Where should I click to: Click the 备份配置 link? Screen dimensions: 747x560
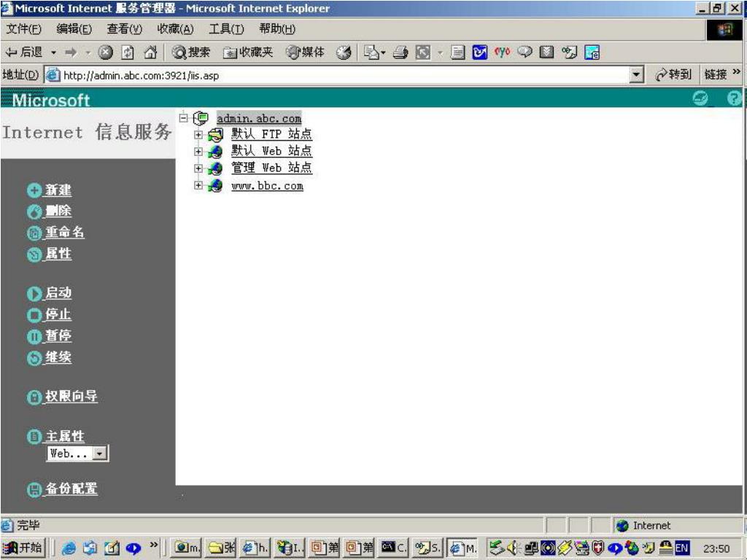[71, 489]
